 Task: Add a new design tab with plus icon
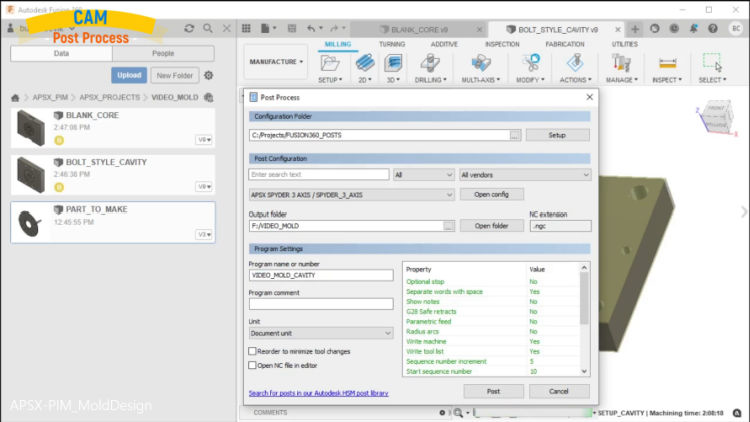point(635,29)
